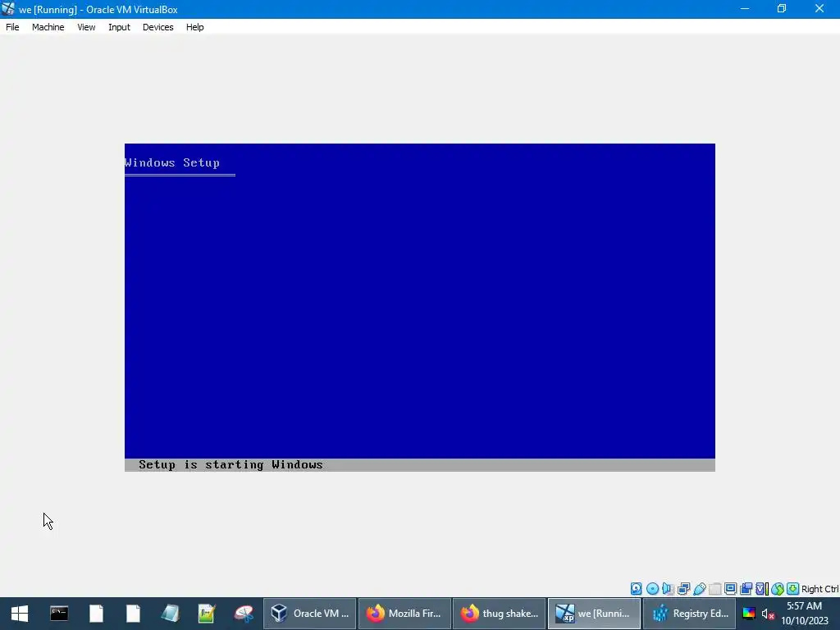Launch the Snipping Tool from taskbar
Screen dimensions: 840x630
point(244,614)
